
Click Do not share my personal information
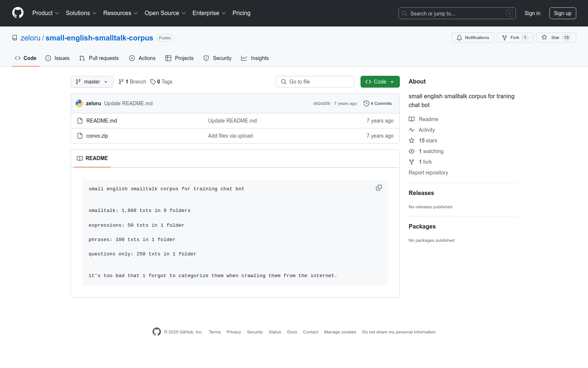tap(399, 332)
